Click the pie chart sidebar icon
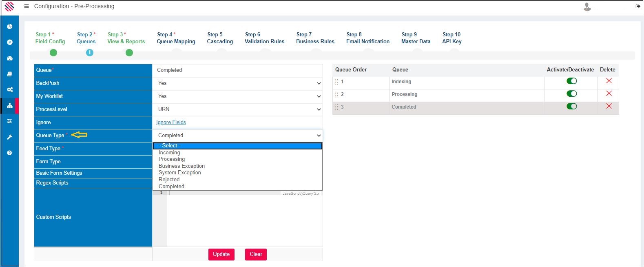This screenshot has width=644, height=267. click(x=10, y=27)
